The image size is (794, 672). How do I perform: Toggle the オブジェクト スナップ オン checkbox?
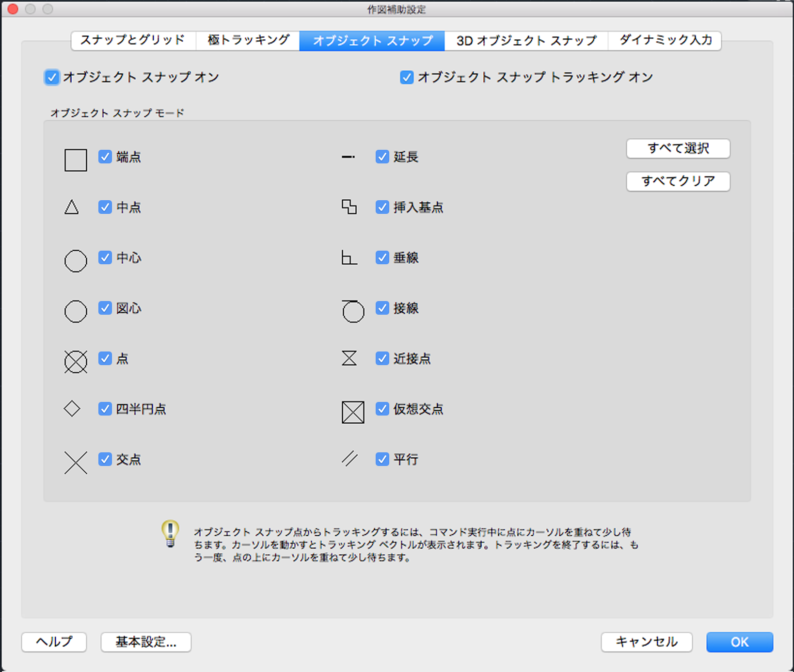click(52, 78)
